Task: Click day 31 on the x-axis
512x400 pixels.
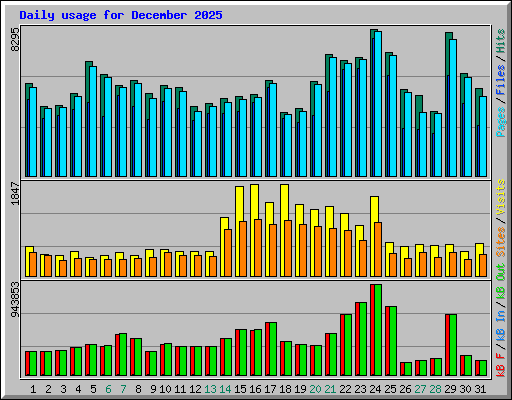Action: 480,389
